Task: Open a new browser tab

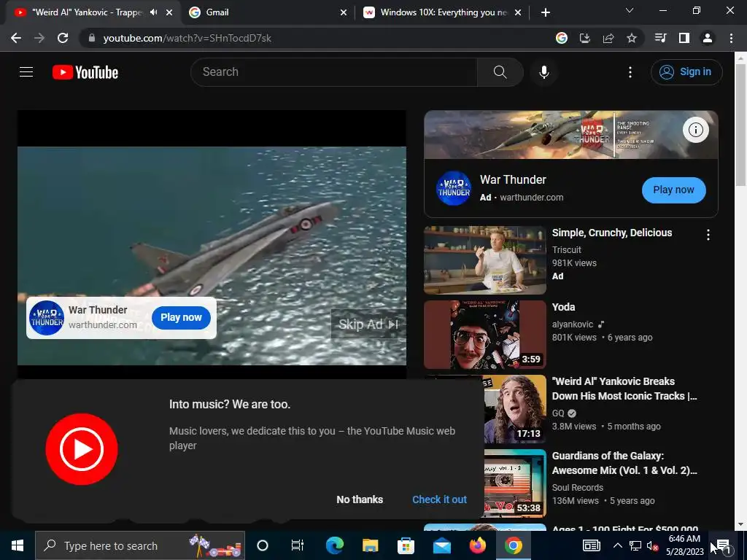Action: 546,12
